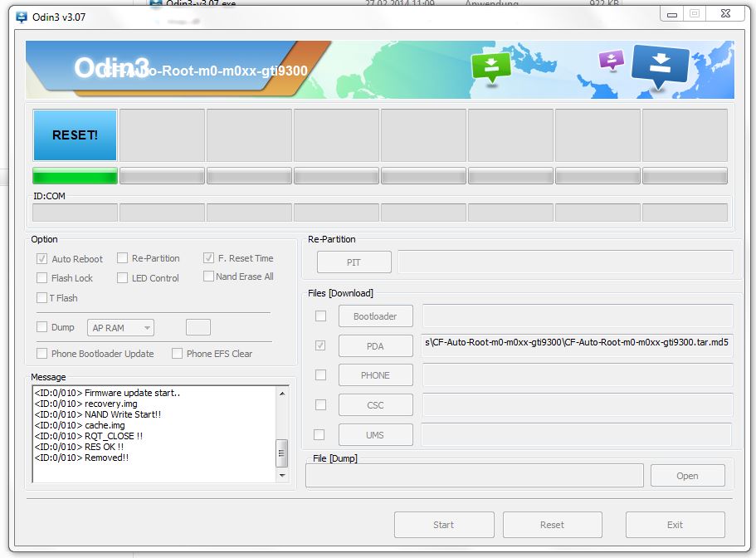Check the Dump option
The height and width of the screenshot is (558, 756).
tap(42, 327)
